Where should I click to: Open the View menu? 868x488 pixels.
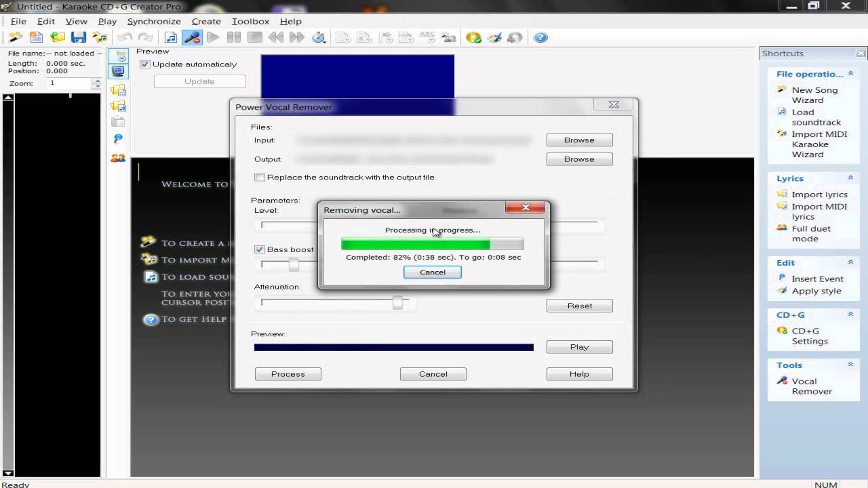coord(76,22)
